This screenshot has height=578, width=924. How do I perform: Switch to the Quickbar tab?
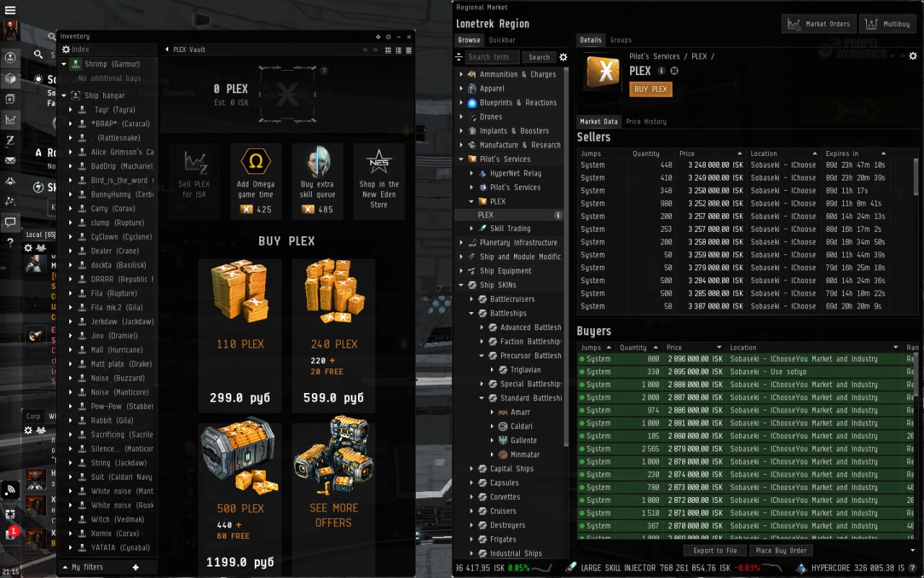pyautogui.click(x=502, y=40)
